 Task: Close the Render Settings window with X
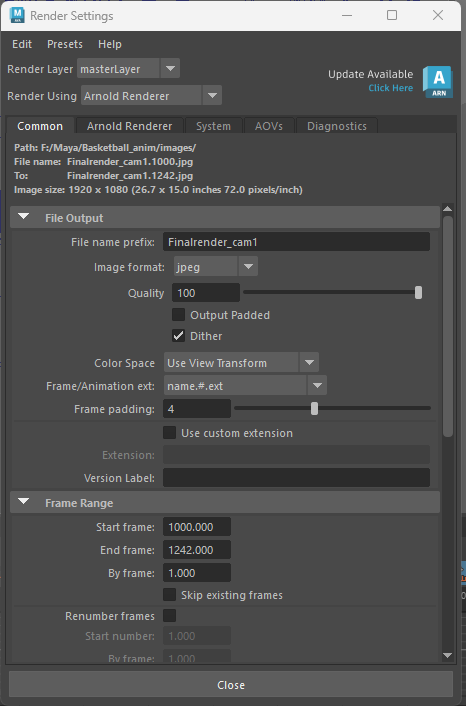tap(438, 15)
